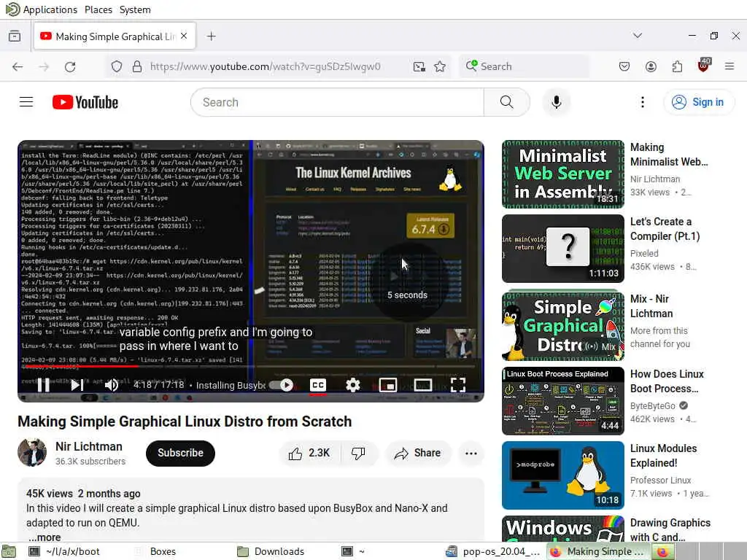
Task: Save page to Pocket
Action: [624, 66]
